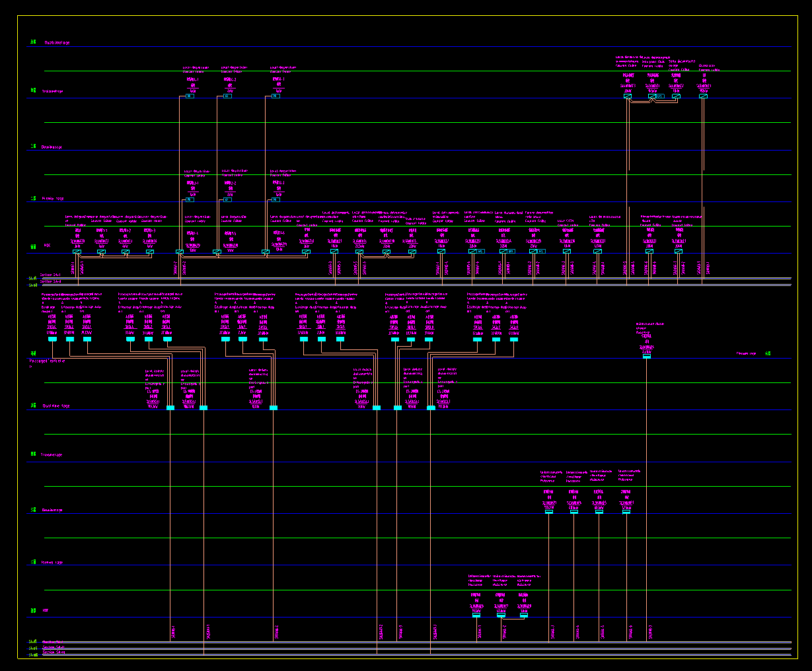Click rightmost switch symbol on upper Troisième étage line
The image size is (812, 671).
[703, 96]
